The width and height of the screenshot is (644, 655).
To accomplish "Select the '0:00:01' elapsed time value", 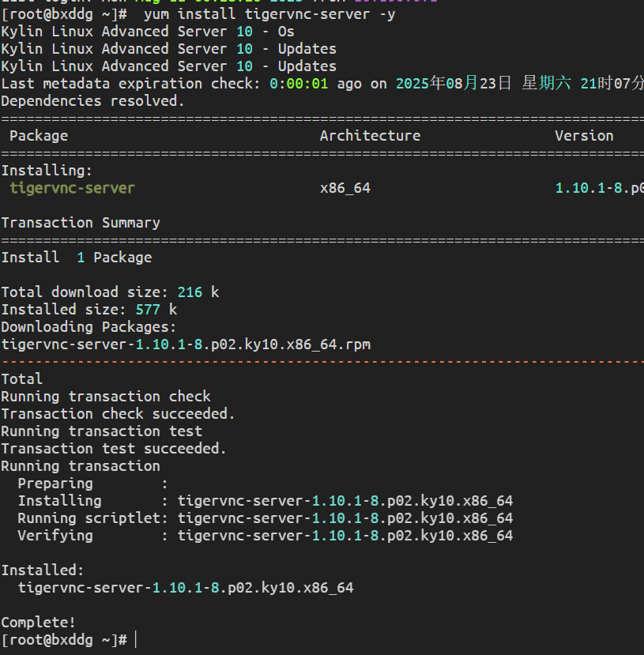I will (299, 84).
